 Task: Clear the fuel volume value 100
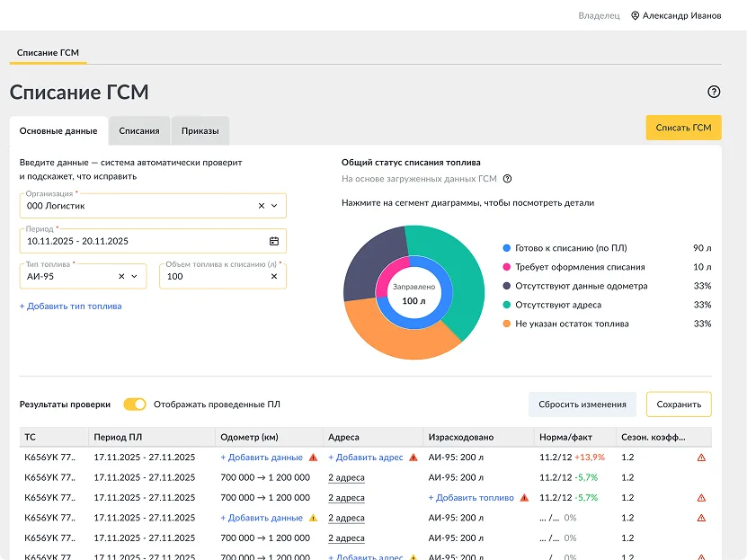pyautogui.click(x=274, y=276)
